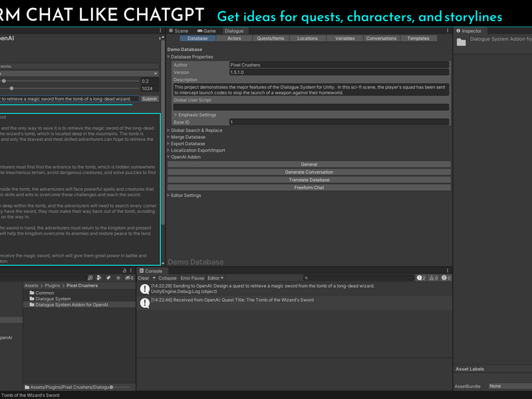532x399 pixels.
Task: Click the Base ID field
Action: [x=339, y=122]
